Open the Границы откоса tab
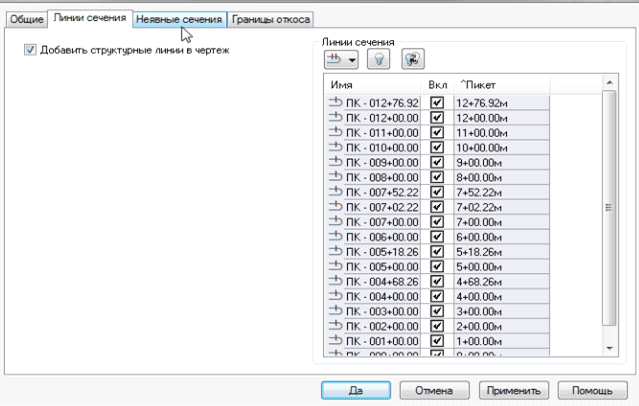This screenshot has width=639, height=406. (271, 19)
